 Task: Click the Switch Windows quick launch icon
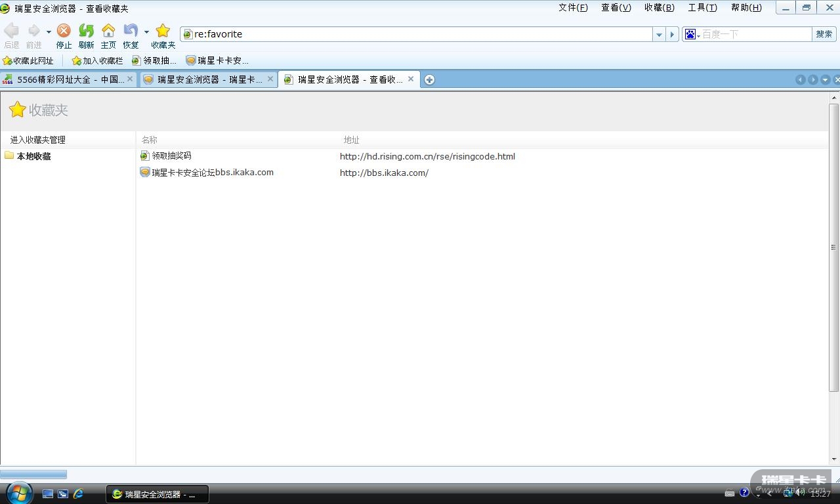(63, 493)
